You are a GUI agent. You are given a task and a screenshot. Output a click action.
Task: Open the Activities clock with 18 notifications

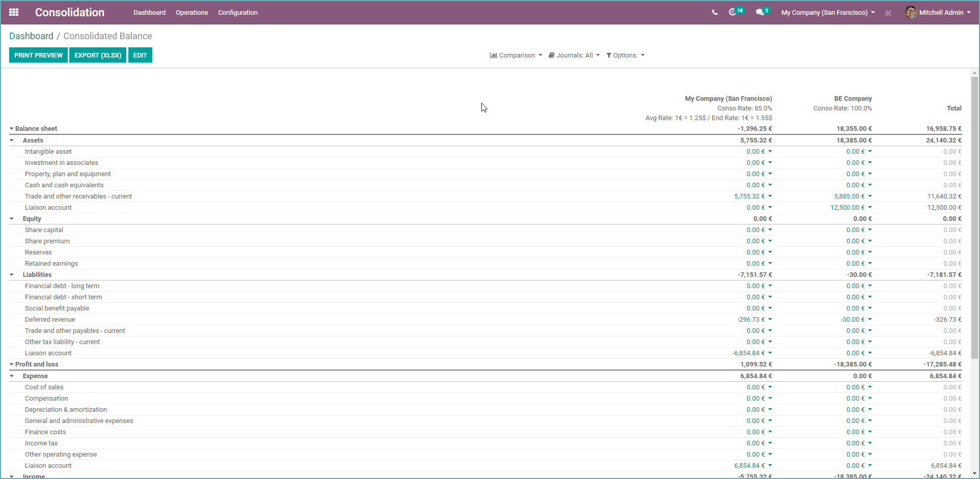735,12
